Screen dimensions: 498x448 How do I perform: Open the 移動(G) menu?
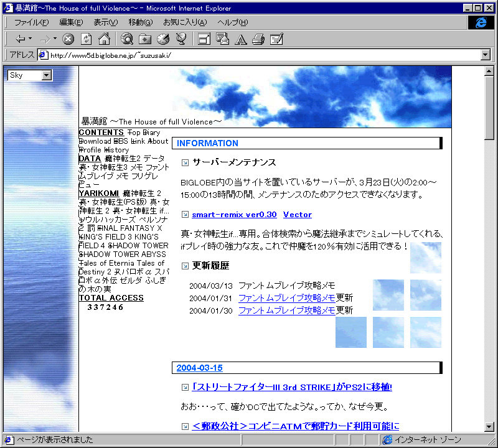click(141, 22)
